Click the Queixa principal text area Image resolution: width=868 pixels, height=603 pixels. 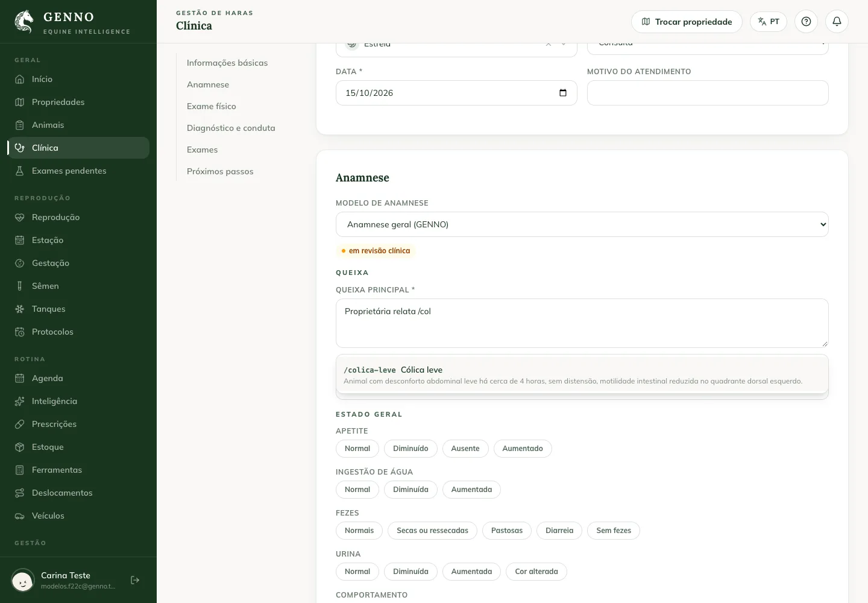point(582,323)
